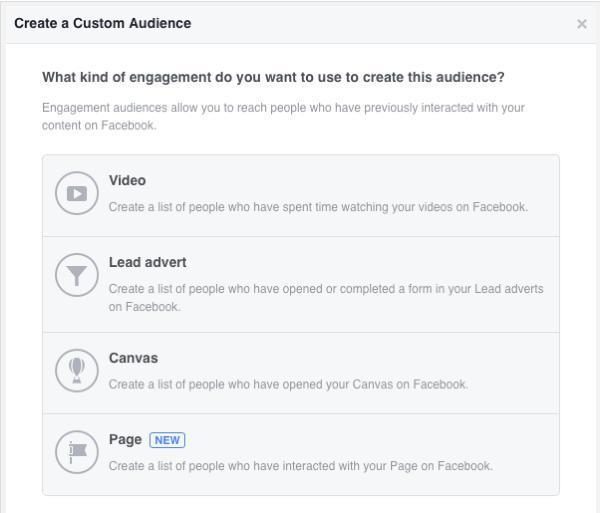Click the Engagement audiences intro paragraph
This screenshot has width=600, height=513.
(283, 116)
